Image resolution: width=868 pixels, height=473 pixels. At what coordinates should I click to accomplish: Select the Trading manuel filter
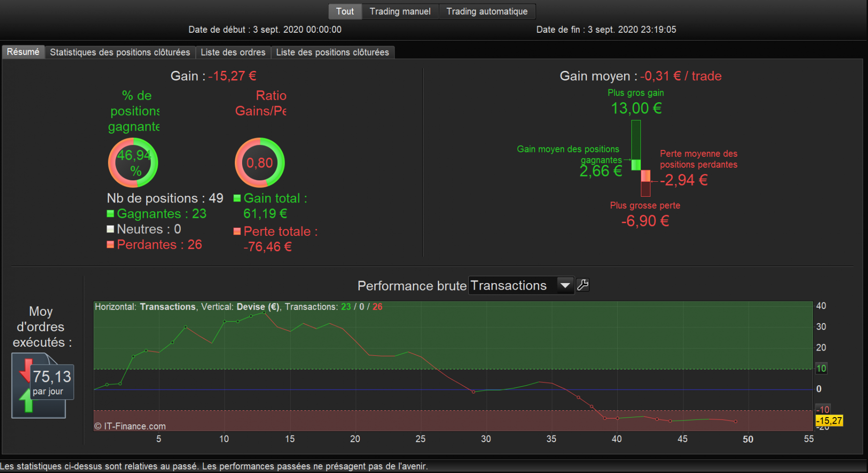400,12
